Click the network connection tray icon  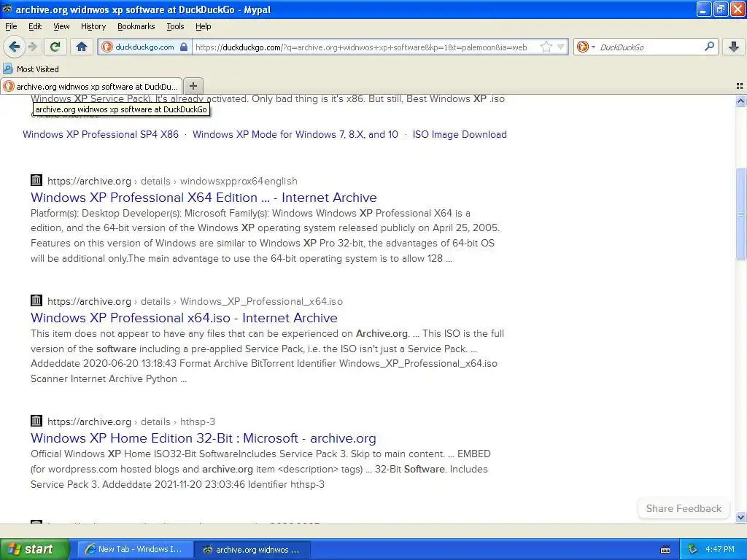click(693, 550)
